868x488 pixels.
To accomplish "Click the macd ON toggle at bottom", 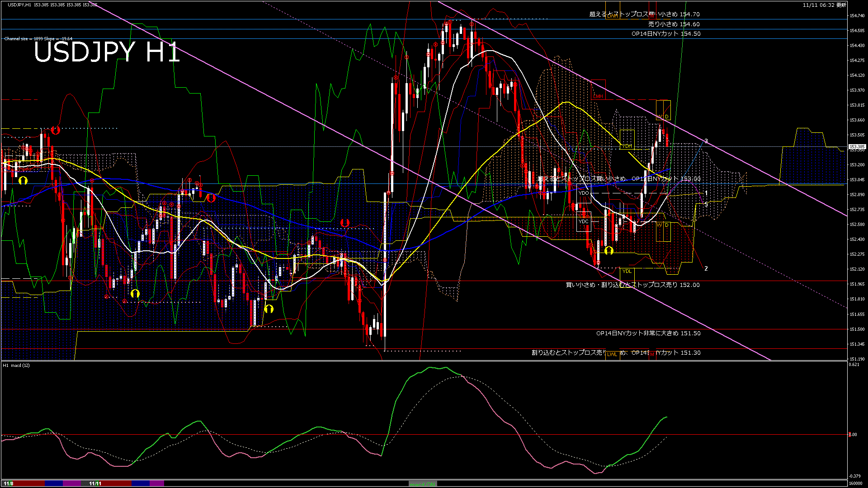I will click(x=423, y=483).
